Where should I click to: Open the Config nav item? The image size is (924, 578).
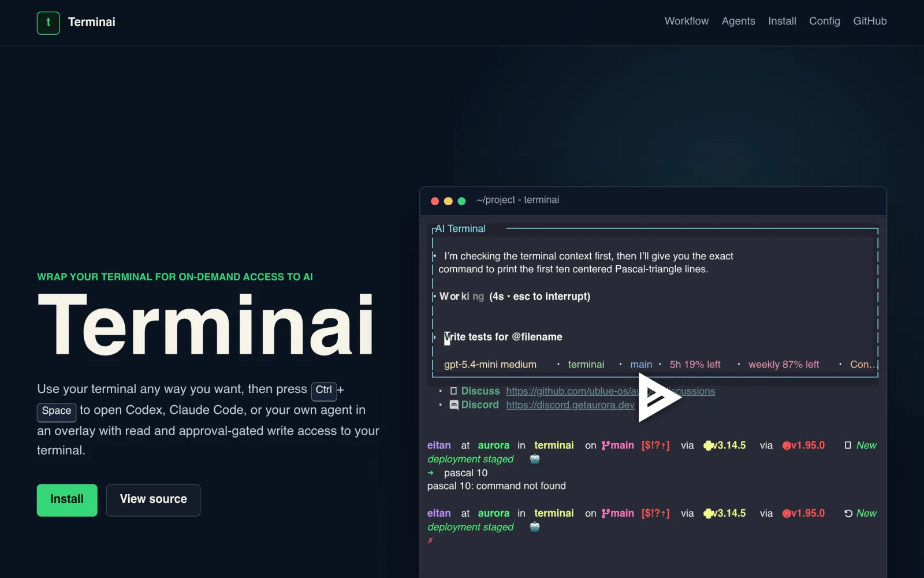(x=824, y=21)
